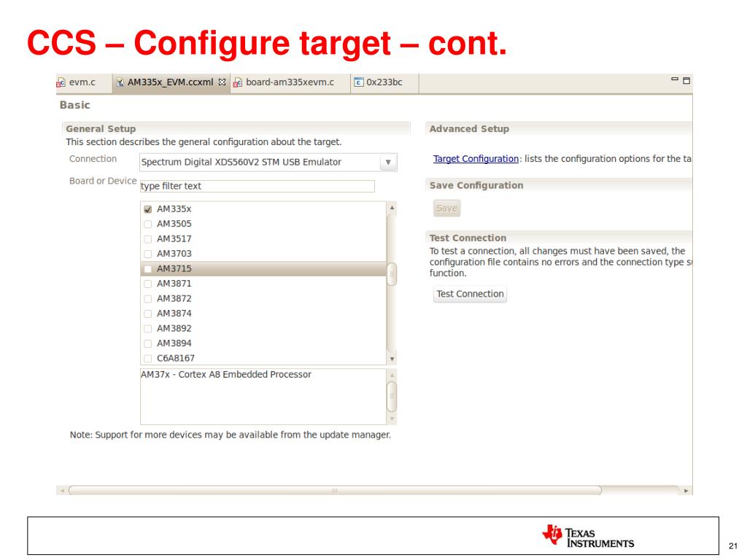Click device list scroll down arrow

point(392,359)
